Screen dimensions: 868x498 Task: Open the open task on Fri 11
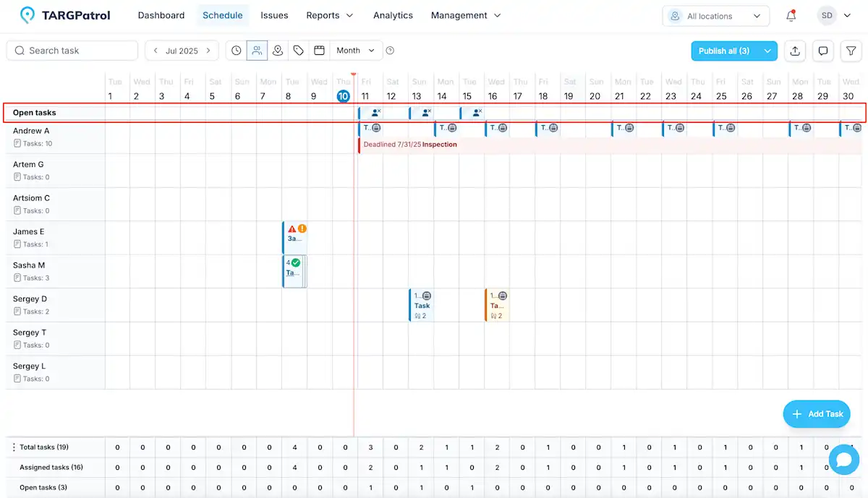coord(370,113)
